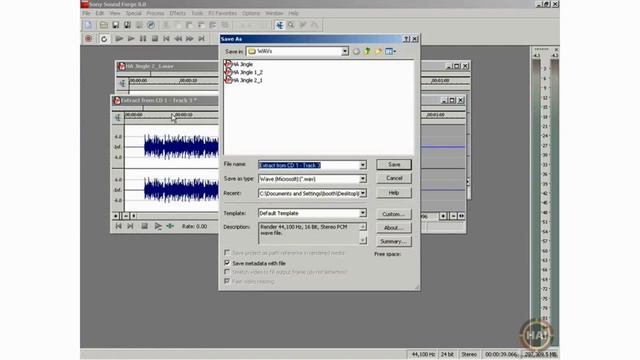Click Play Normal in Track 3 data window
640x360 pixels.
click(158, 226)
